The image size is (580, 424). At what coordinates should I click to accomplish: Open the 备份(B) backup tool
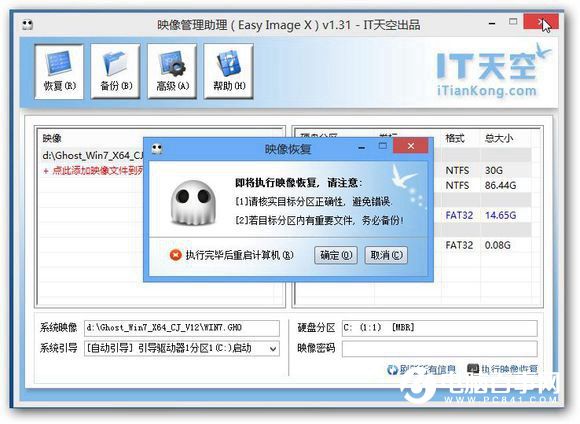pyautogui.click(x=116, y=71)
